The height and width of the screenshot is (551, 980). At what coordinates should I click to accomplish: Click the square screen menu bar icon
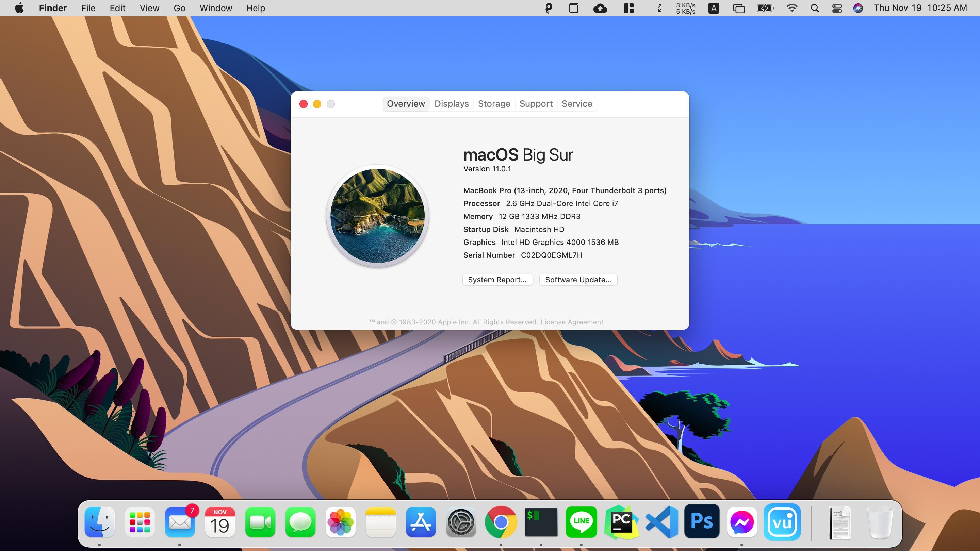(x=573, y=8)
